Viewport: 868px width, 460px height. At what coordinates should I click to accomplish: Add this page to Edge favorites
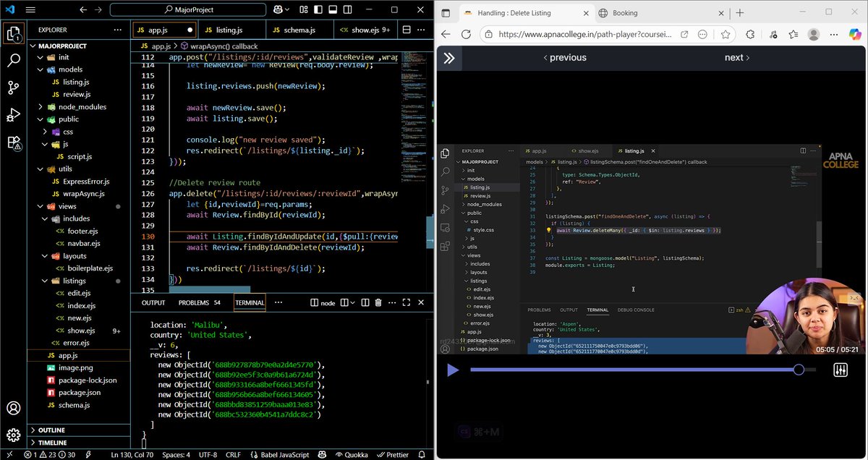pos(726,35)
